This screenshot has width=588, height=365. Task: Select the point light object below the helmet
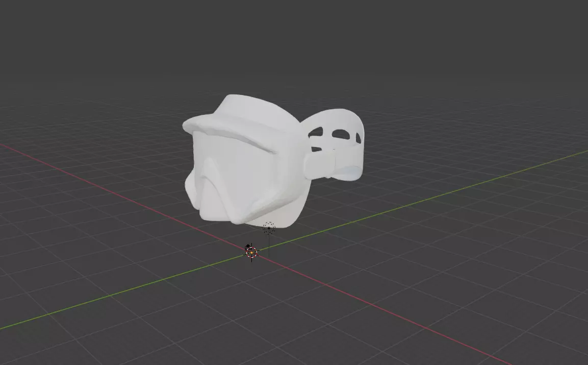click(x=269, y=228)
